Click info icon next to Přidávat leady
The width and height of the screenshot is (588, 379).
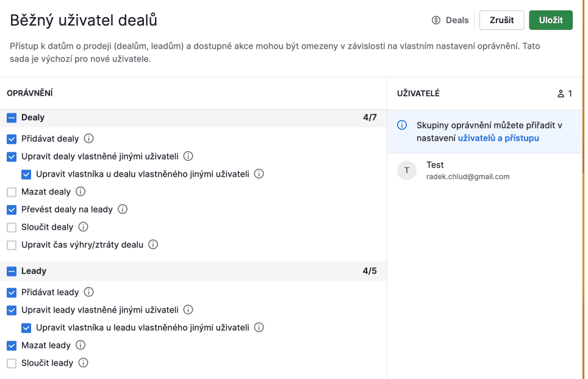point(88,292)
